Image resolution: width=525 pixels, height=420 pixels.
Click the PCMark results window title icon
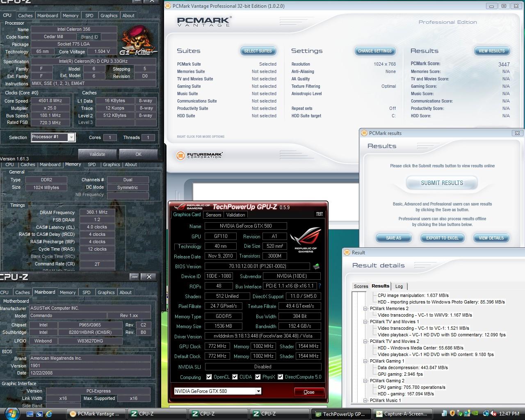(x=364, y=133)
